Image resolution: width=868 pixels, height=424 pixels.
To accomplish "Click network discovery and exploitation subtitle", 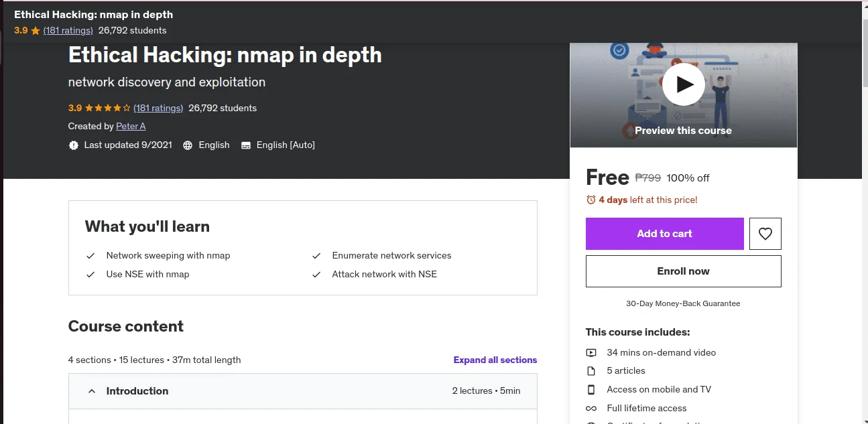I will 167,82.
